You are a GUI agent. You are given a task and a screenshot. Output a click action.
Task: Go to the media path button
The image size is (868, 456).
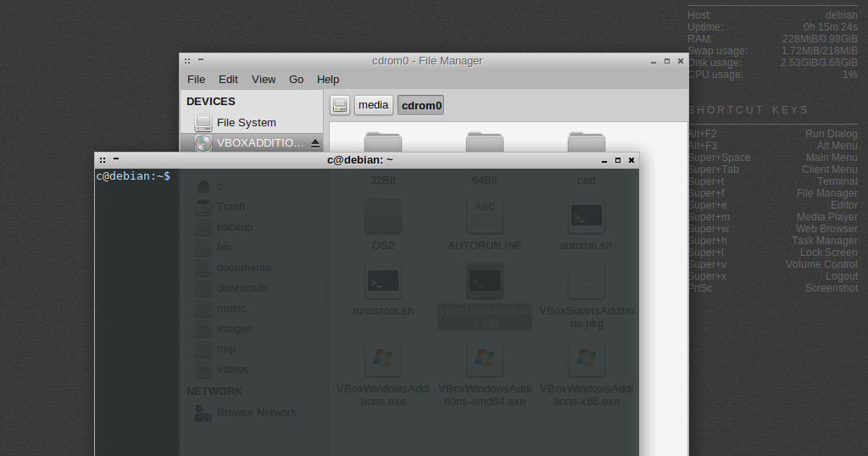pos(374,105)
